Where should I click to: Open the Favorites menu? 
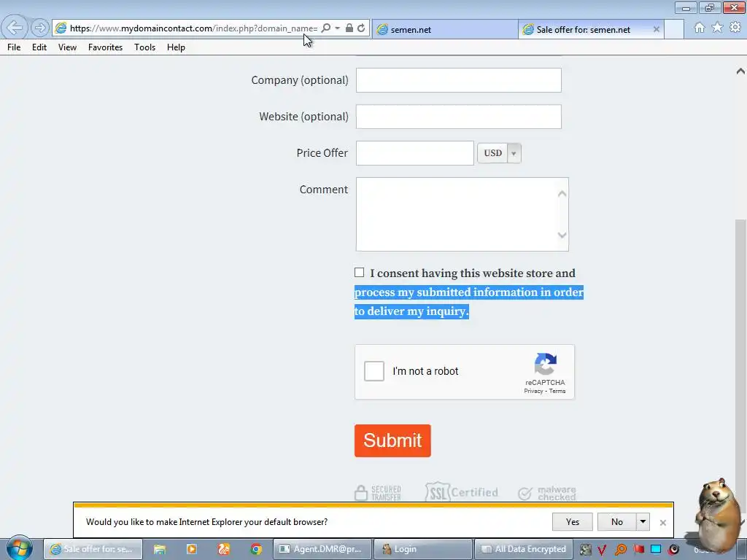click(105, 47)
